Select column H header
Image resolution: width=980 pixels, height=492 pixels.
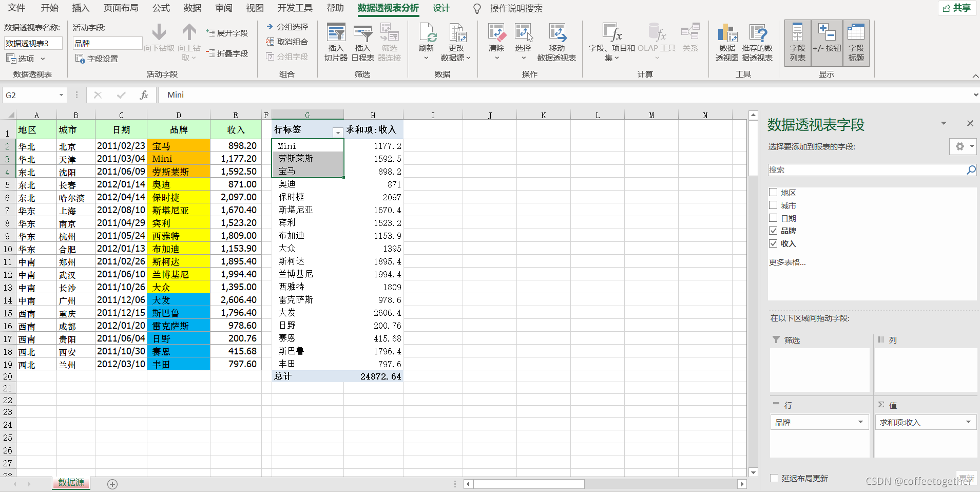(x=373, y=115)
